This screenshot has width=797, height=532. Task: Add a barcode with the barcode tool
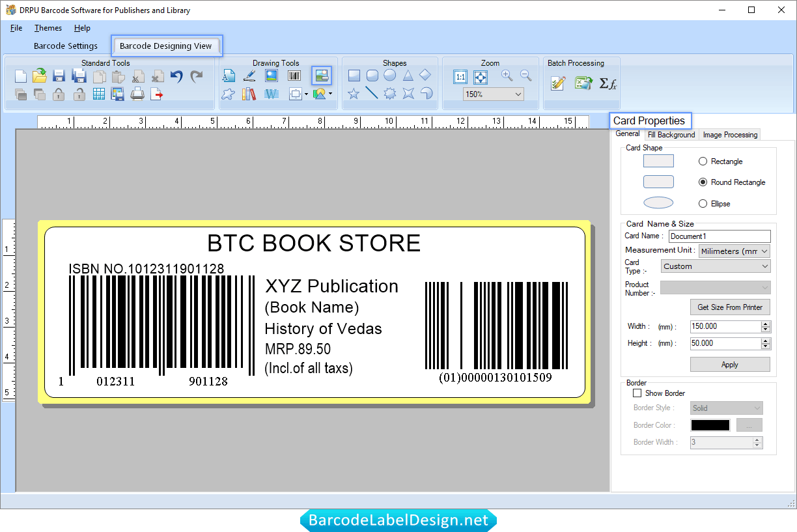click(294, 76)
